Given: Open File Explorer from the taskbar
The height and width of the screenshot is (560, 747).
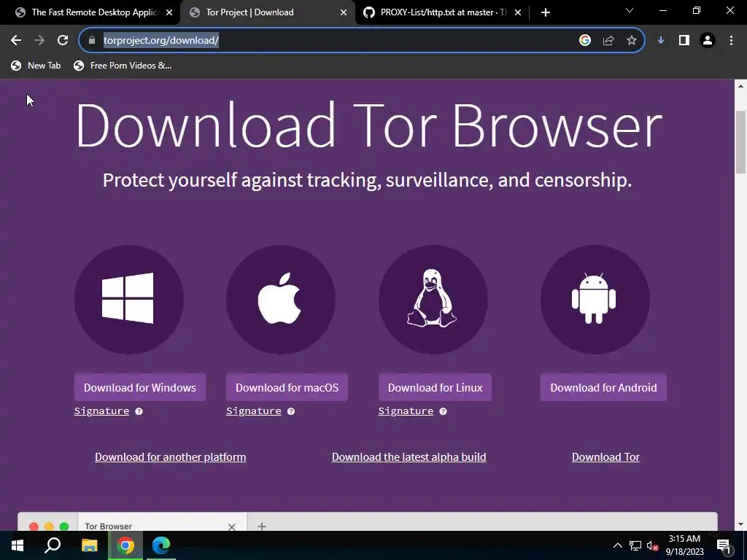Looking at the screenshot, I should click(x=89, y=545).
